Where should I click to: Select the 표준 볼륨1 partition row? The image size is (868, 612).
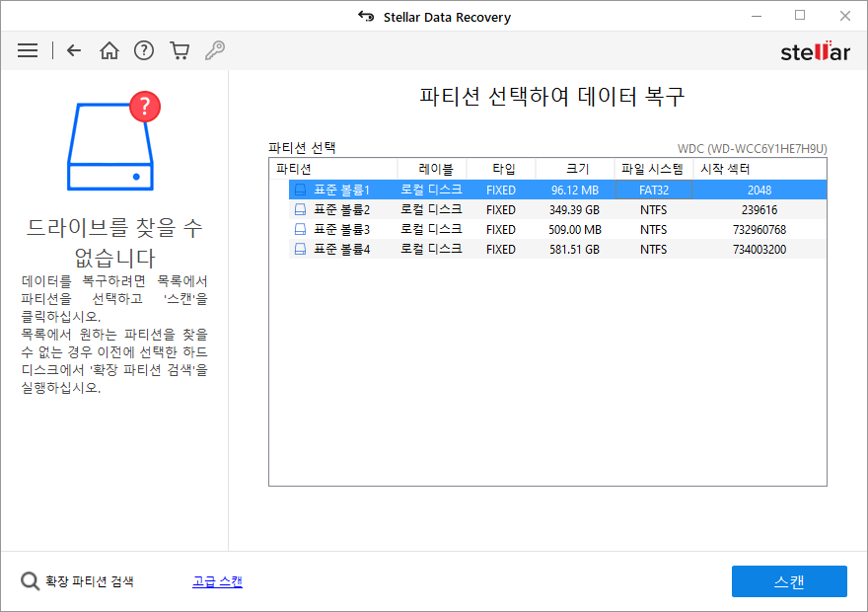point(557,190)
